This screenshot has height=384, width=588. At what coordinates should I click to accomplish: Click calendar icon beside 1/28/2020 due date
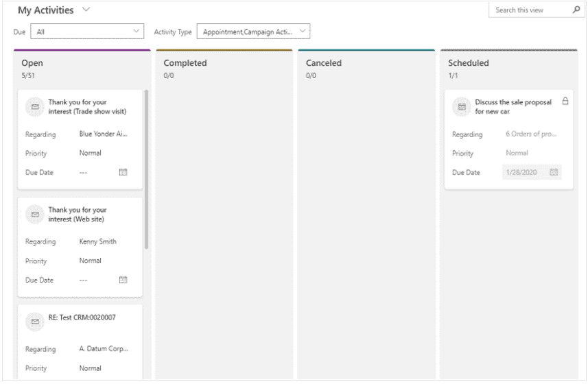click(554, 172)
